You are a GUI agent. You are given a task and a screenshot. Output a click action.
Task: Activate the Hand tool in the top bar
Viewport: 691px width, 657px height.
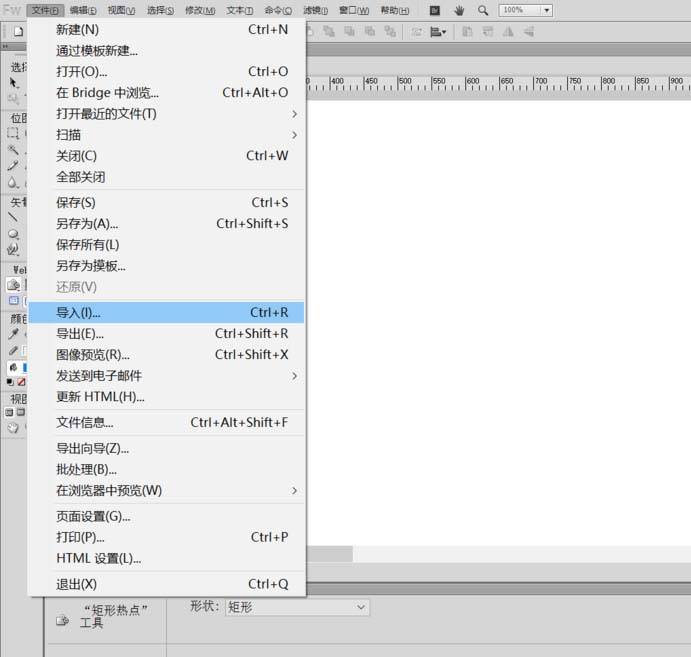pyautogui.click(x=460, y=10)
